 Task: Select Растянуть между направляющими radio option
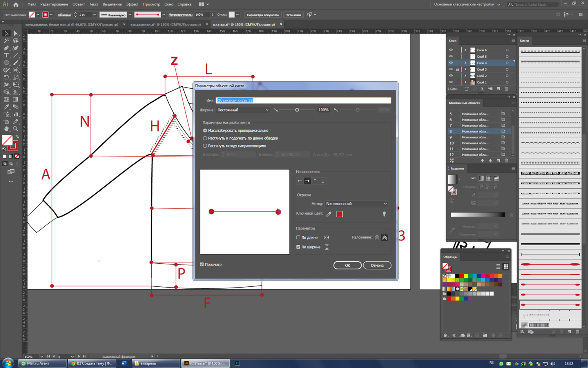coord(205,146)
